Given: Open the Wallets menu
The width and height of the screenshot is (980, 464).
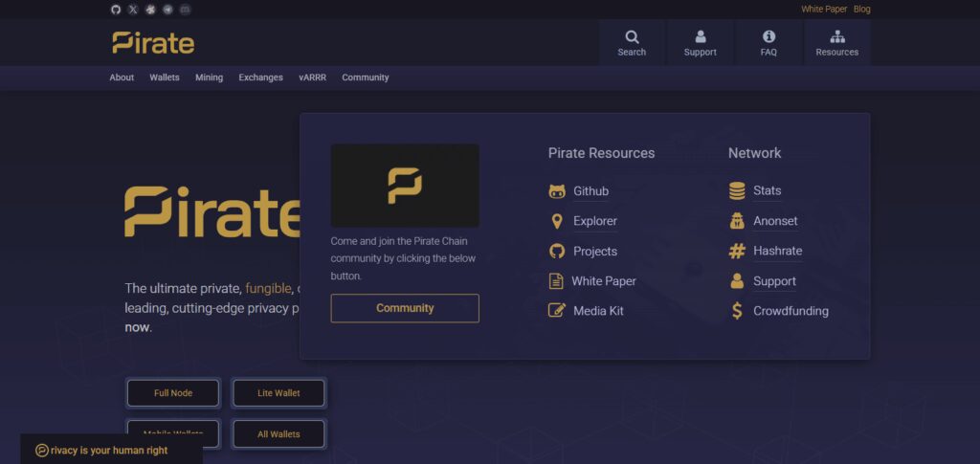Looking at the screenshot, I should pos(165,77).
